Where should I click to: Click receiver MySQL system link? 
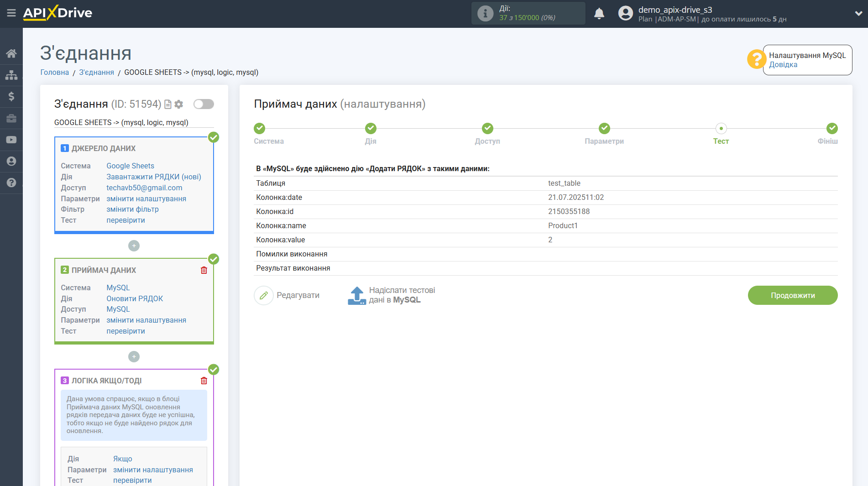[118, 287]
